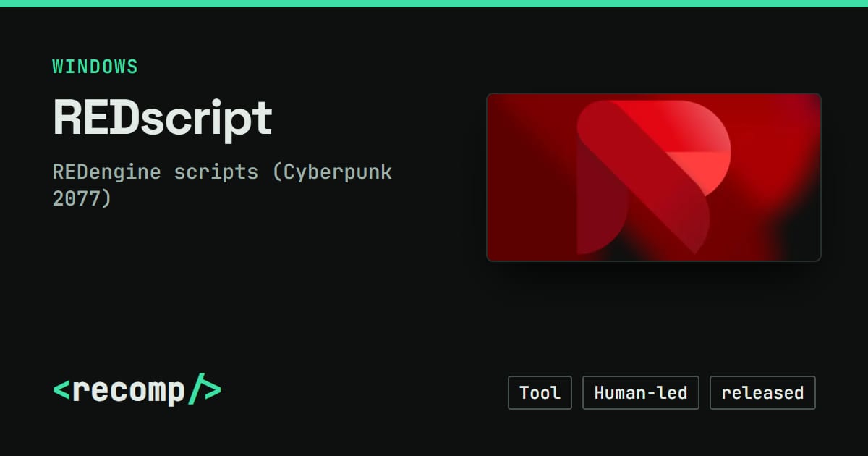Open the REDscript red R thumbnail image
Viewport: 868px width, 456px height.
tap(653, 177)
